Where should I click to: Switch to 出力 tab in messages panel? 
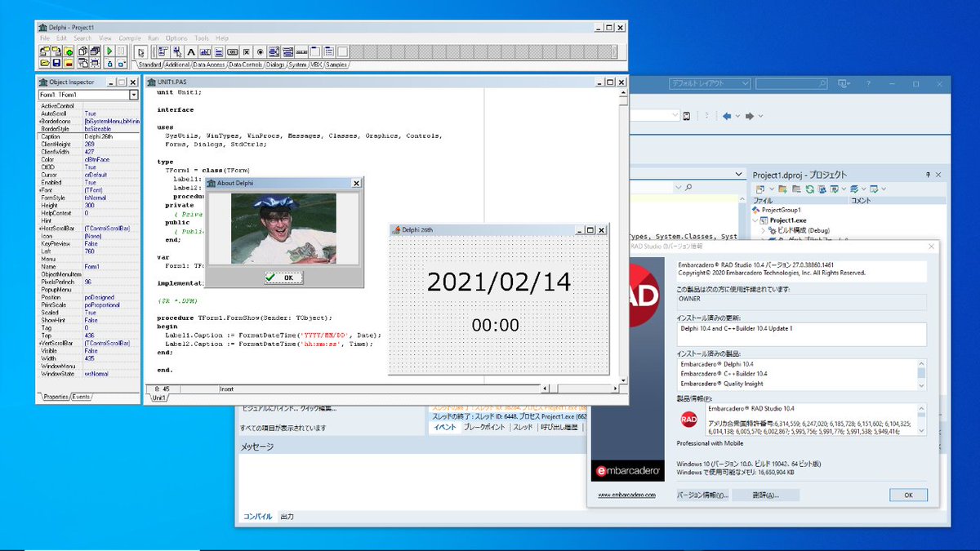(x=287, y=517)
